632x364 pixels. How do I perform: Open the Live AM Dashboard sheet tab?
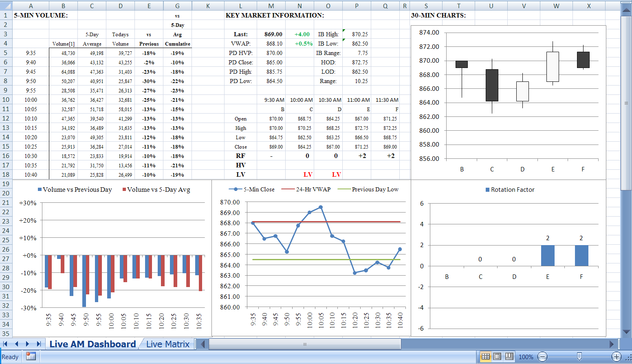pyautogui.click(x=92, y=344)
